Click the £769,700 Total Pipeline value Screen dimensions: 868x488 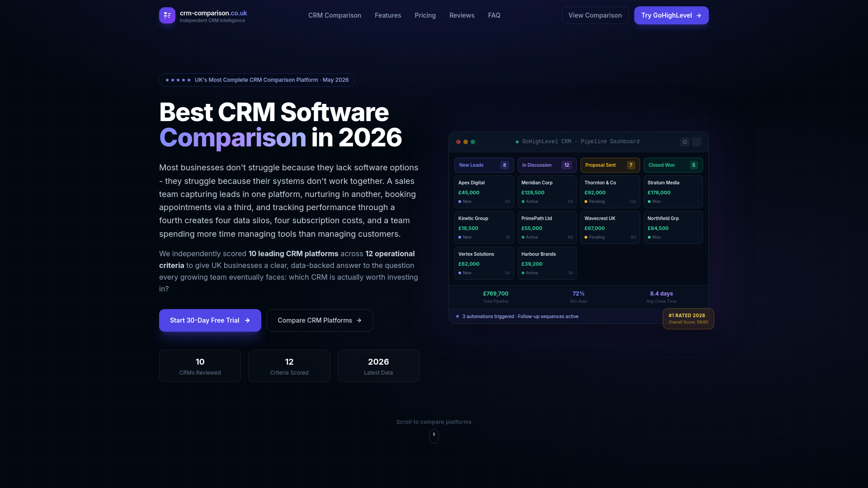(x=495, y=294)
